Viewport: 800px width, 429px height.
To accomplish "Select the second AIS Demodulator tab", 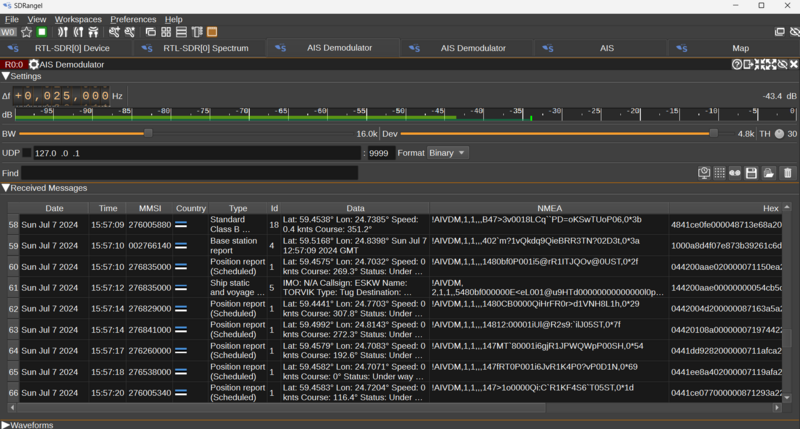I will (x=466, y=48).
